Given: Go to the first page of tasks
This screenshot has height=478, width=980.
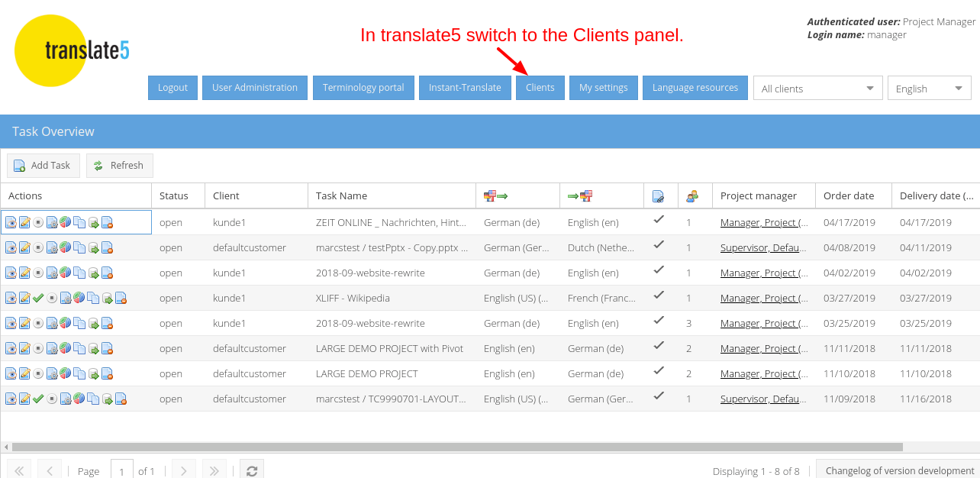Looking at the screenshot, I should click(x=20, y=471).
